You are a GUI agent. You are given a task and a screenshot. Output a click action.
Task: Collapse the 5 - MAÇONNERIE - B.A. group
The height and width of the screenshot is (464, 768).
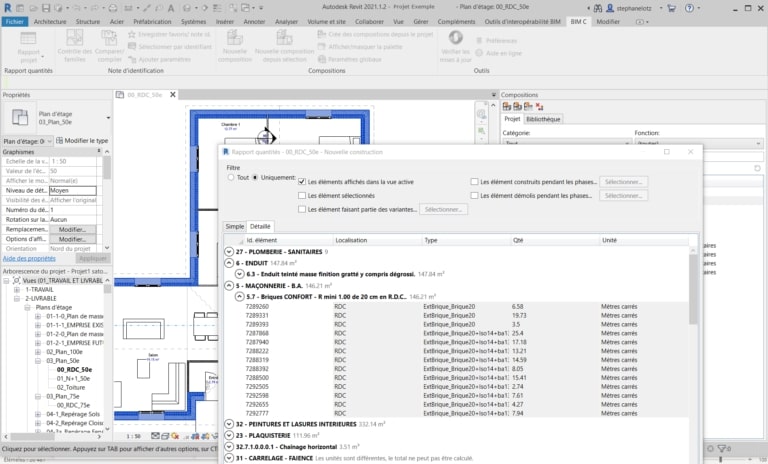pos(230,285)
